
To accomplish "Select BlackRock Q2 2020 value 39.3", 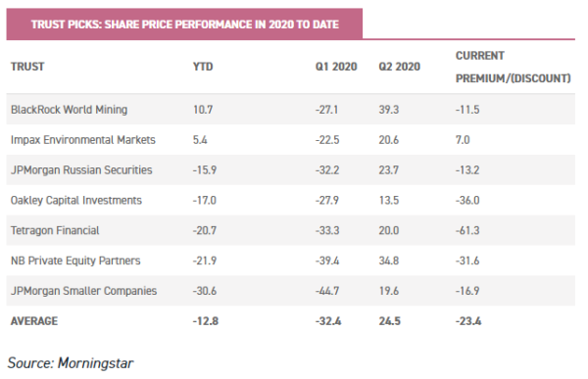I will coord(389,110).
